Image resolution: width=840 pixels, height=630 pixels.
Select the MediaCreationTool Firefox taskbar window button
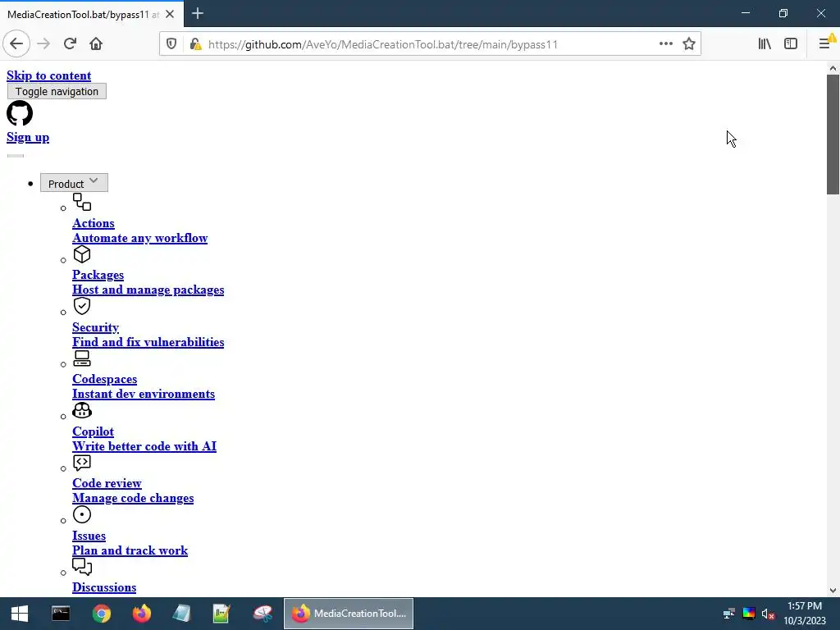(x=349, y=614)
